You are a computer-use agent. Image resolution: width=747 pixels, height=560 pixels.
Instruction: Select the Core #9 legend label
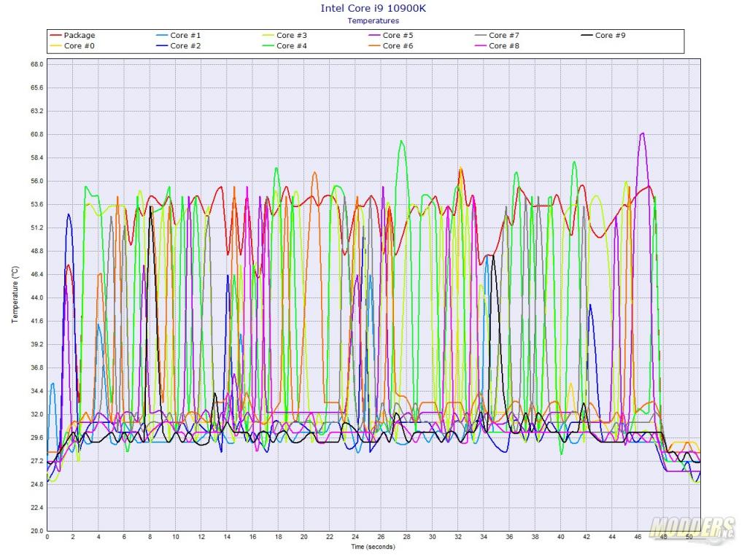611,35
